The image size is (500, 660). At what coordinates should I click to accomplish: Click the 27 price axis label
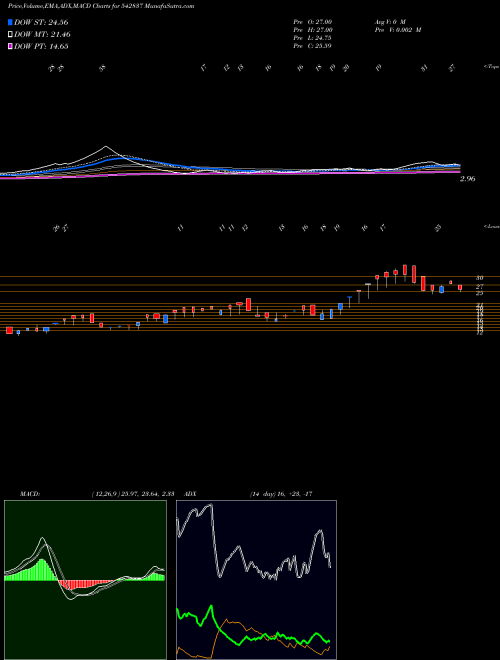point(479,286)
